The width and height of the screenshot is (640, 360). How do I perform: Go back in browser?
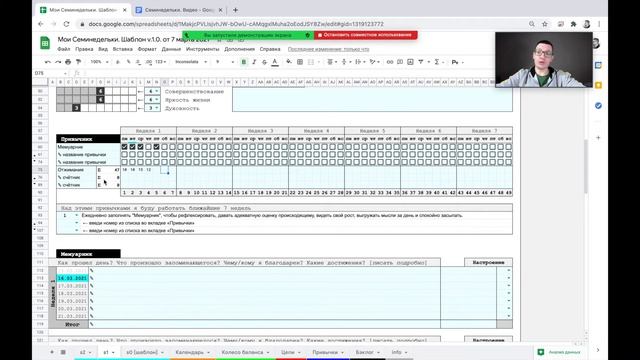[x=41, y=24]
